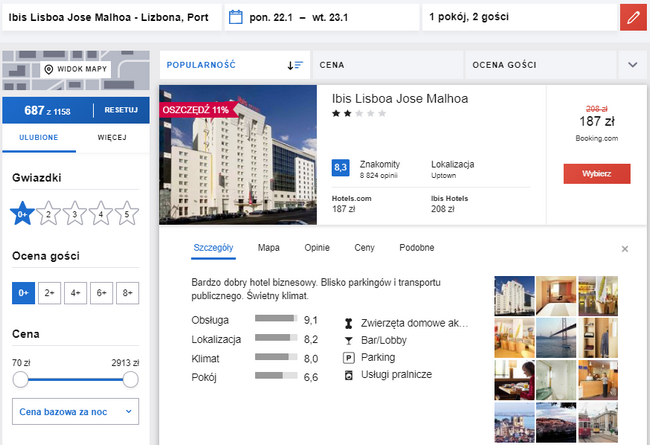Image resolution: width=650 pixels, height=445 pixels.
Task: Click the map pin icon in Widok Mapy
Action: [49, 69]
